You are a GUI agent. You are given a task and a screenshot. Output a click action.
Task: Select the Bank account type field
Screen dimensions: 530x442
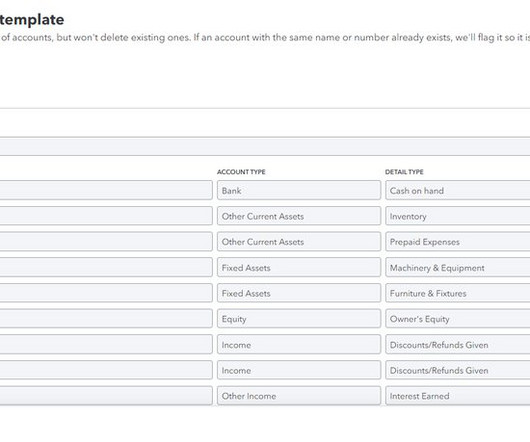tap(299, 190)
